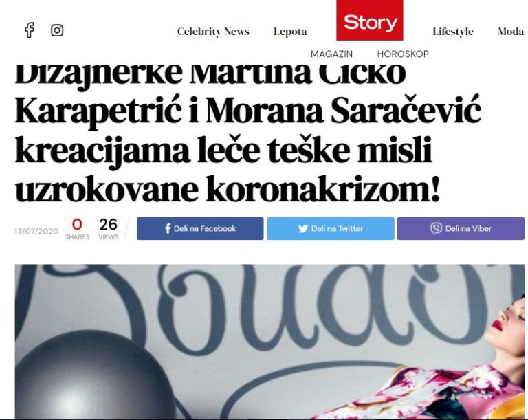Image resolution: width=528 pixels, height=420 pixels.
Task: Share article via Deli na Viber
Action: 461,228
